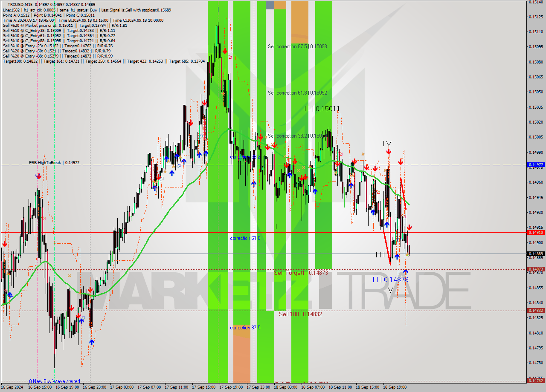This screenshot has width=546, height=392.
Task: Select the Sell %10 @ C_Entry38 line
Action: [x=59, y=30]
